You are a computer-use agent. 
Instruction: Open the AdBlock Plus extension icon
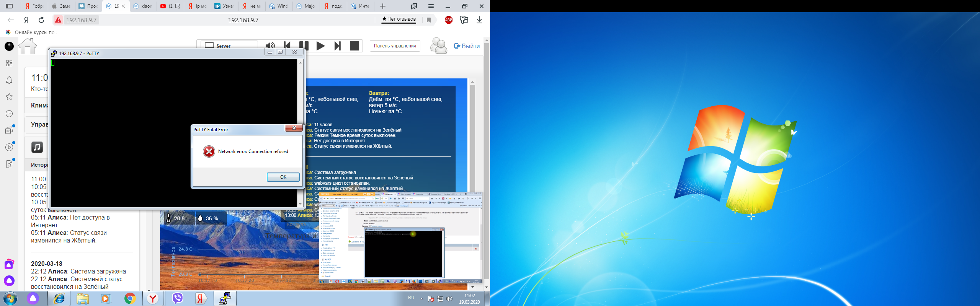448,20
